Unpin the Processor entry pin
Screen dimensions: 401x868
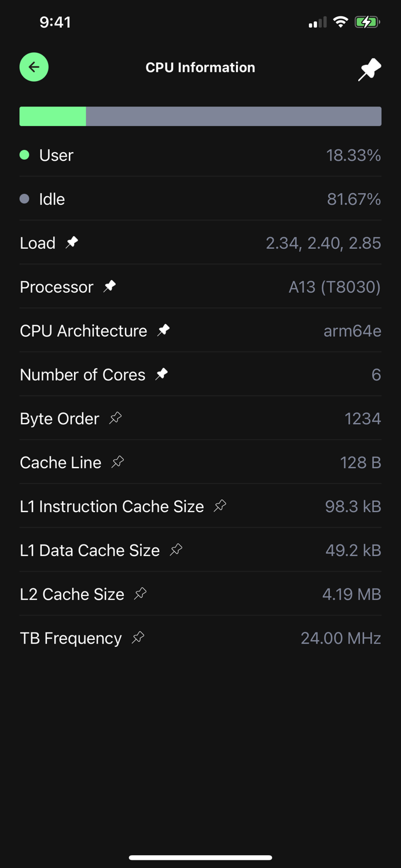coord(110,286)
